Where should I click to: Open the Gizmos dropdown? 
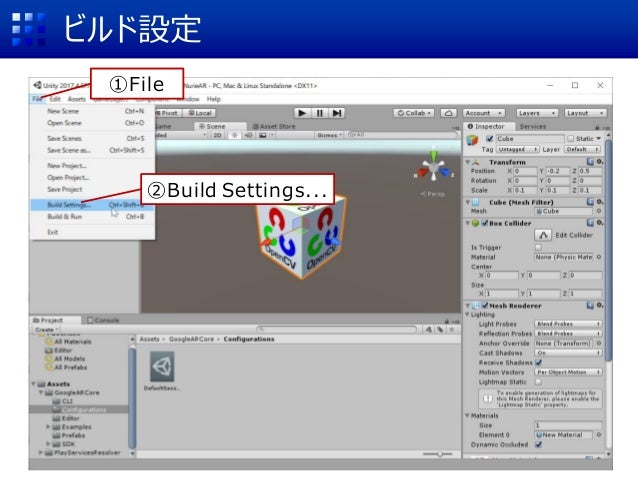point(330,135)
